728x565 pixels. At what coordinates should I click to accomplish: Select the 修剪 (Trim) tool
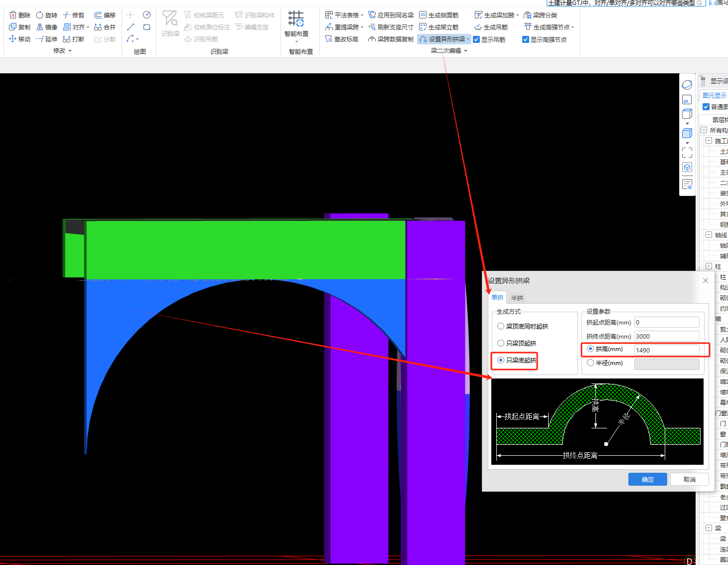74,15
